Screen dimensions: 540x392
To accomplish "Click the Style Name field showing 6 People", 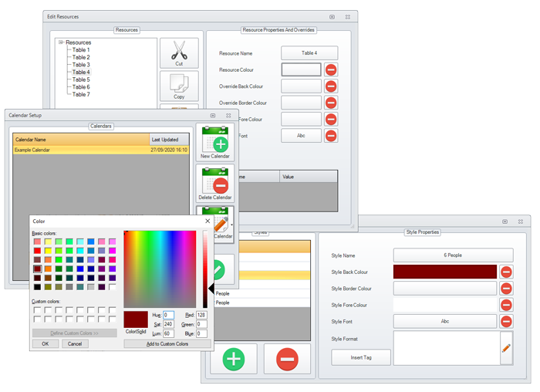I will tap(453, 255).
